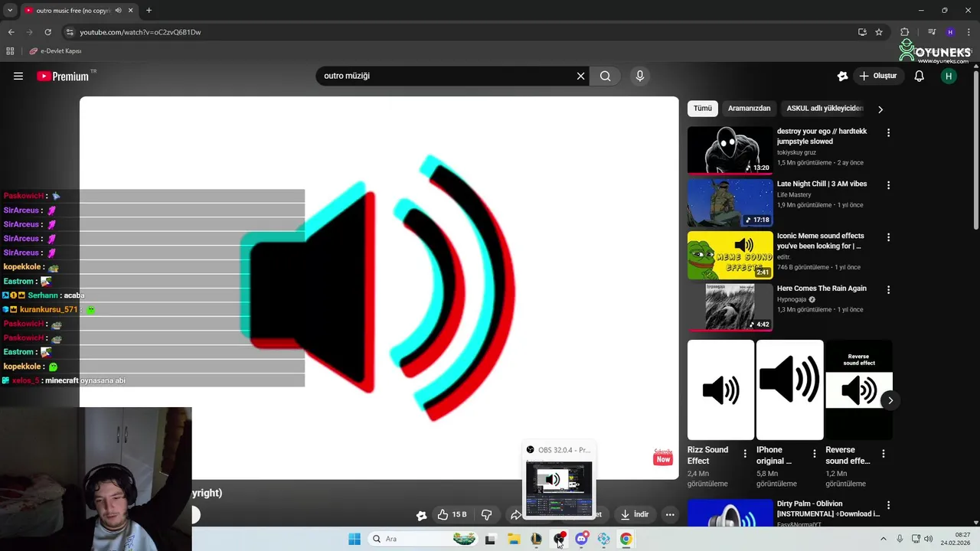The image size is (980, 551).
Task: Mute the tab via speaker icon
Action: 118,11
